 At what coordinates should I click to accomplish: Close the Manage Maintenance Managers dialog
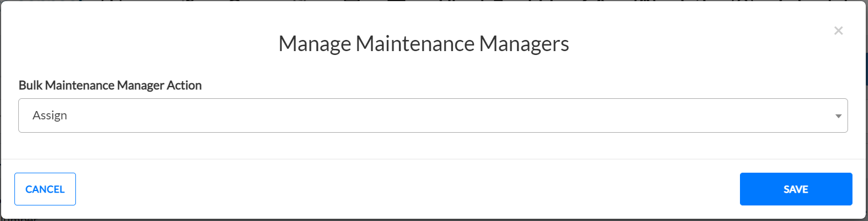pyautogui.click(x=838, y=31)
